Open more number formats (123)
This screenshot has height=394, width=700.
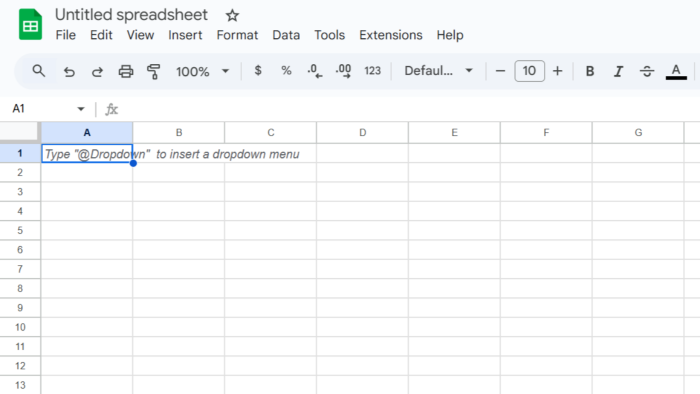point(372,71)
